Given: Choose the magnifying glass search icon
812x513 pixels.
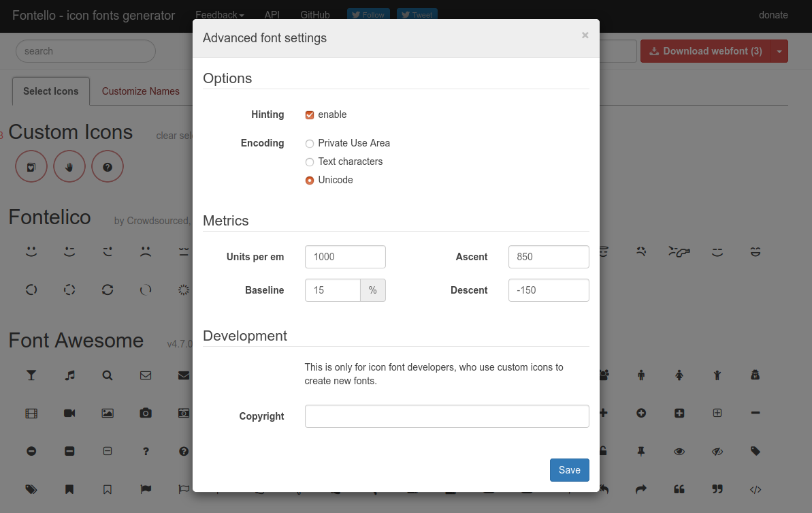Looking at the screenshot, I should (x=108, y=375).
